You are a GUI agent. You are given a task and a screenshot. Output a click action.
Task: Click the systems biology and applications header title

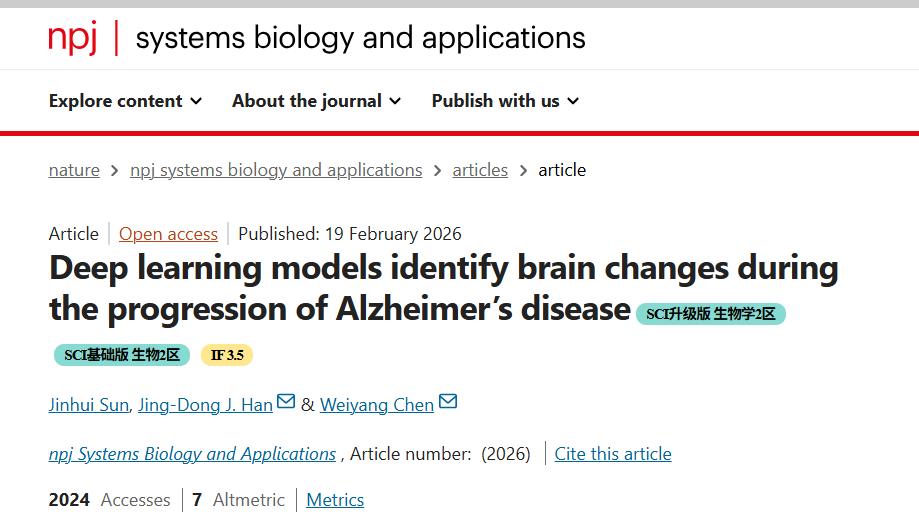(360, 38)
